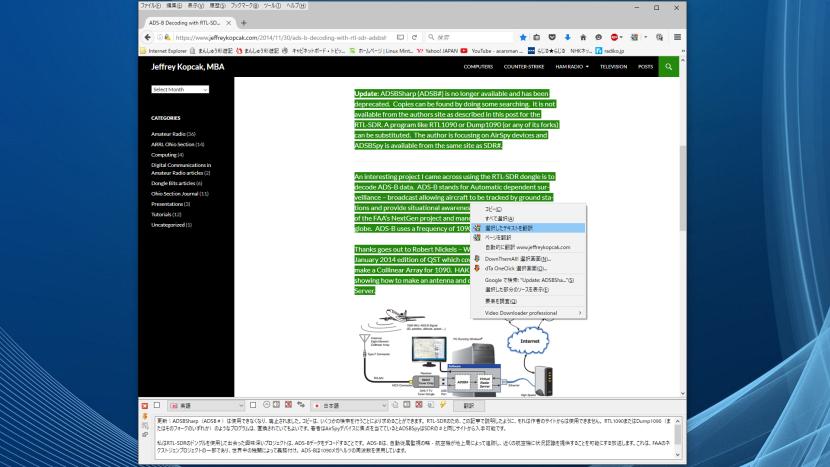Reload the page with the refresh icon
This screenshot has width=830, height=467.
pyautogui.click(x=414, y=37)
